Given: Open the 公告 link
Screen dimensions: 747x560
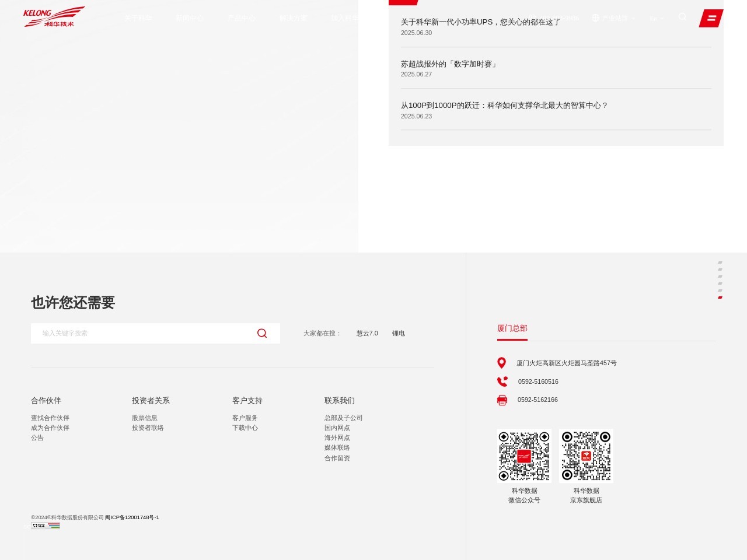Looking at the screenshot, I should 37,438.
